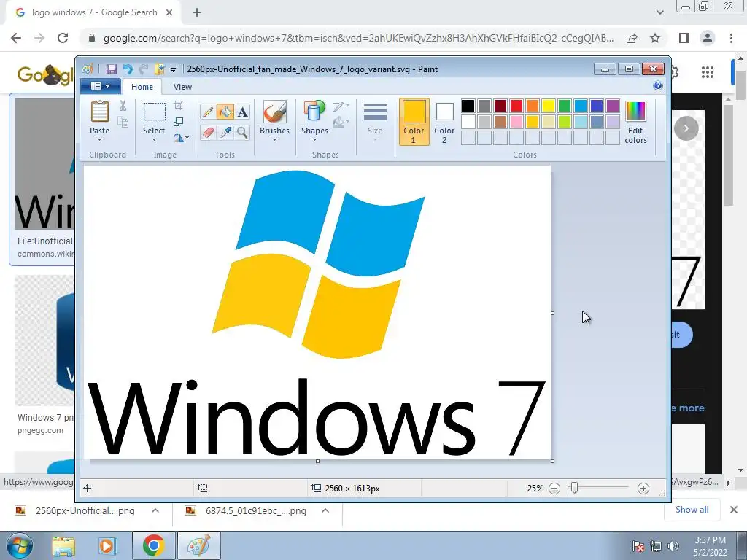Viewport: 747px width, 560px height.
Task: Click the Brushes tool icon
Action: click(274, 112)
